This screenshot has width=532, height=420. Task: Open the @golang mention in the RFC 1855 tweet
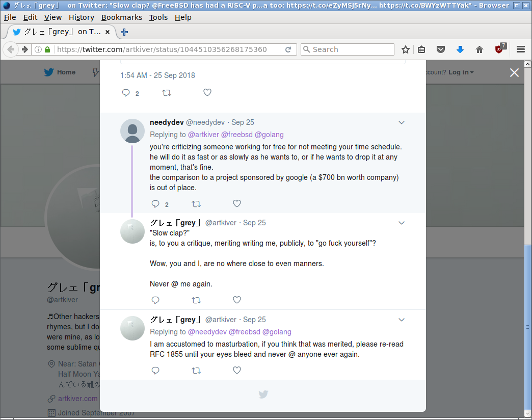277,332
